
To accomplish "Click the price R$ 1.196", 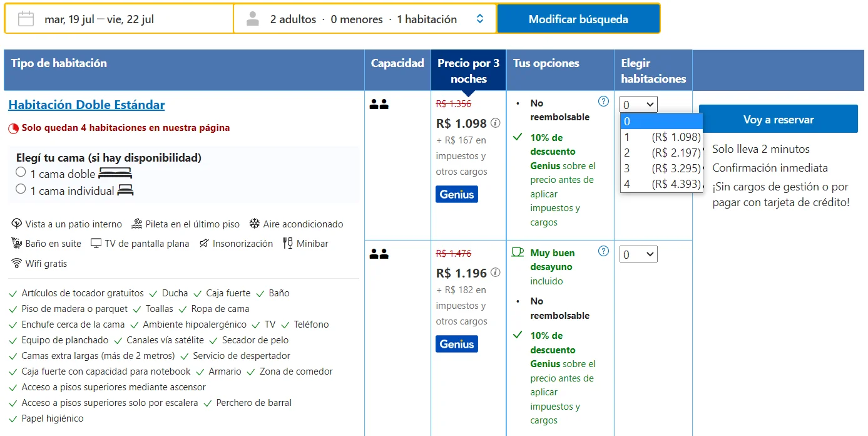I will (x=461, y=273).
